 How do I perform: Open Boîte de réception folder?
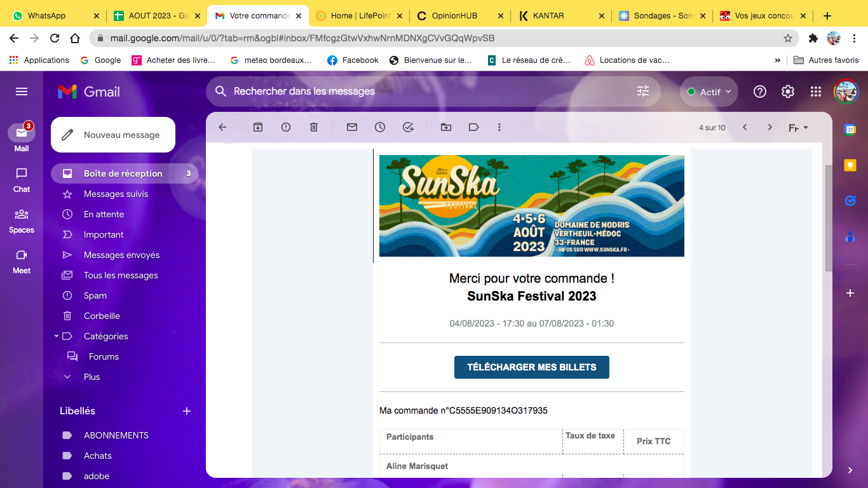(125, 173)
